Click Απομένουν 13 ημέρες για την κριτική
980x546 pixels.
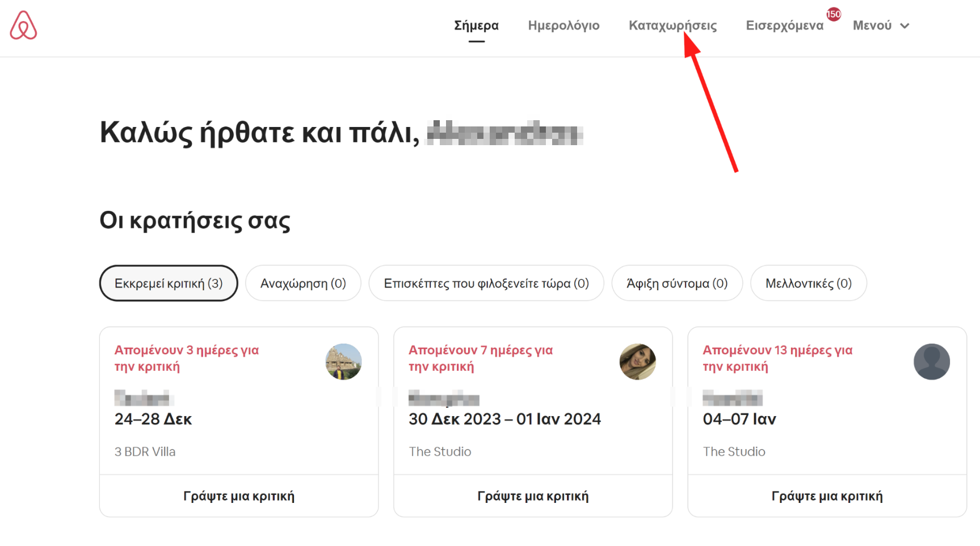pyautogui.click(x=777, y=358)
